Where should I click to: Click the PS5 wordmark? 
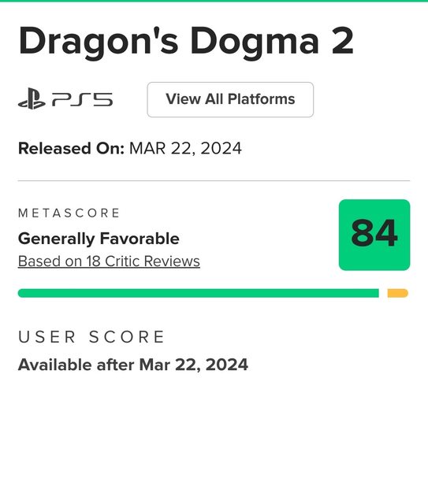[82, 99]
